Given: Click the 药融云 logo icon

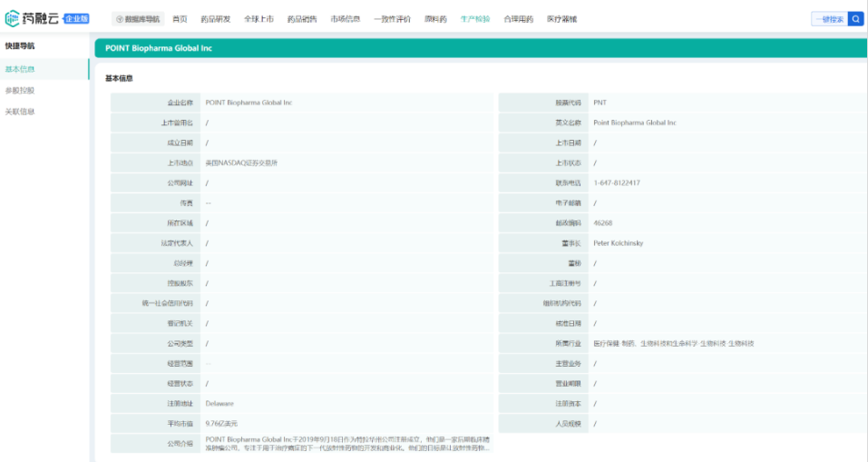Looking at the screenshot, I should pyautogui.click(x=13, y=18).
